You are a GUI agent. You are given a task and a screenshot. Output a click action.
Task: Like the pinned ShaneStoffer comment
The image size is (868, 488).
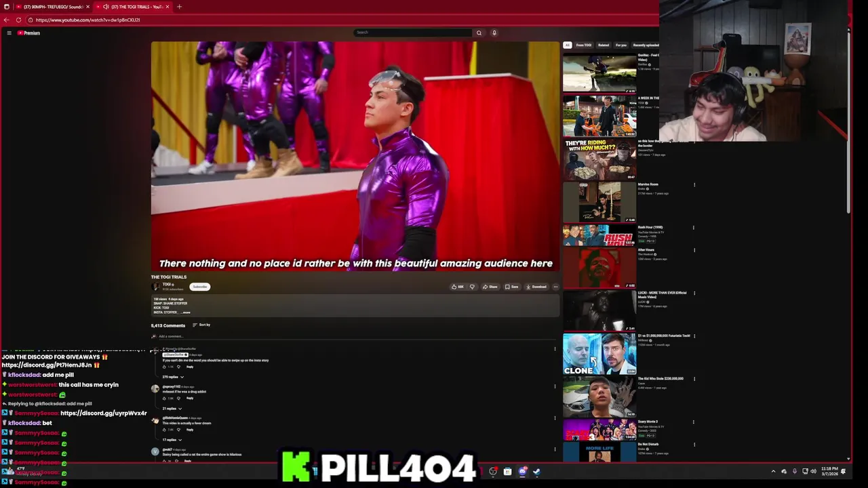[164, 367]
